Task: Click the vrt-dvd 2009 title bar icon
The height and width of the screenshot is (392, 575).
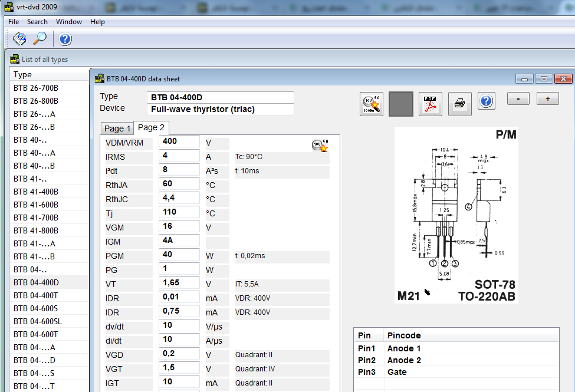Action: (9, 6)
